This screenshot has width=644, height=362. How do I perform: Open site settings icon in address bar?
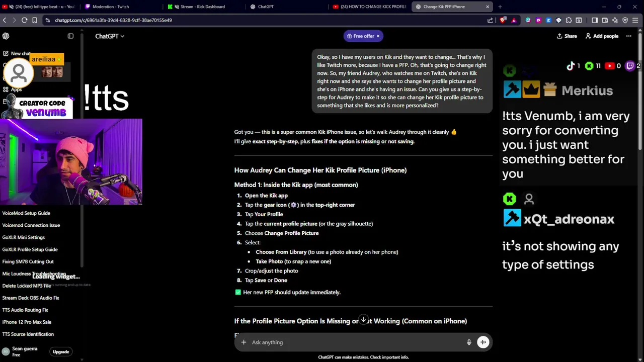tap(47, 20)
